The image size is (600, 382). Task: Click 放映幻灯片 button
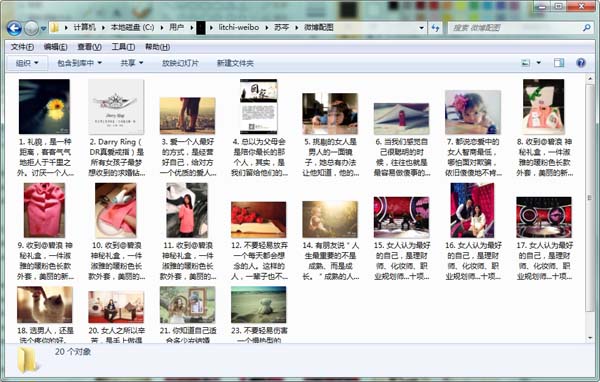[180, 63]
